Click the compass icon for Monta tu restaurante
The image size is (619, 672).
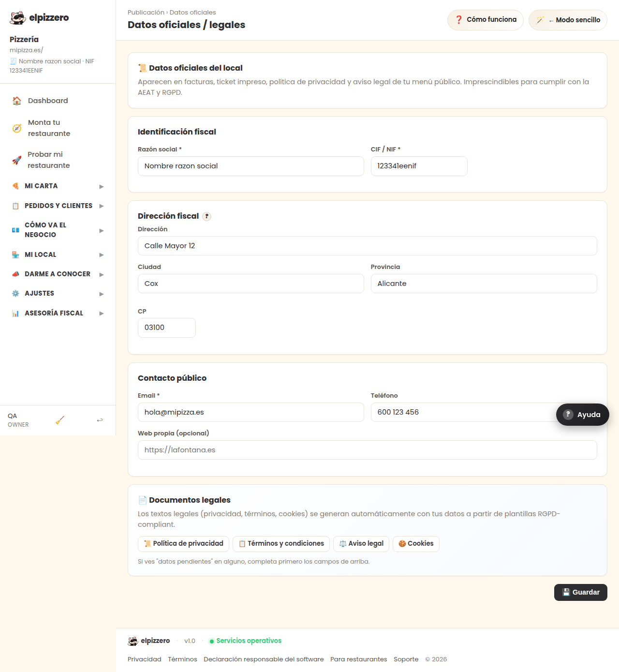(x=17, y=128)
